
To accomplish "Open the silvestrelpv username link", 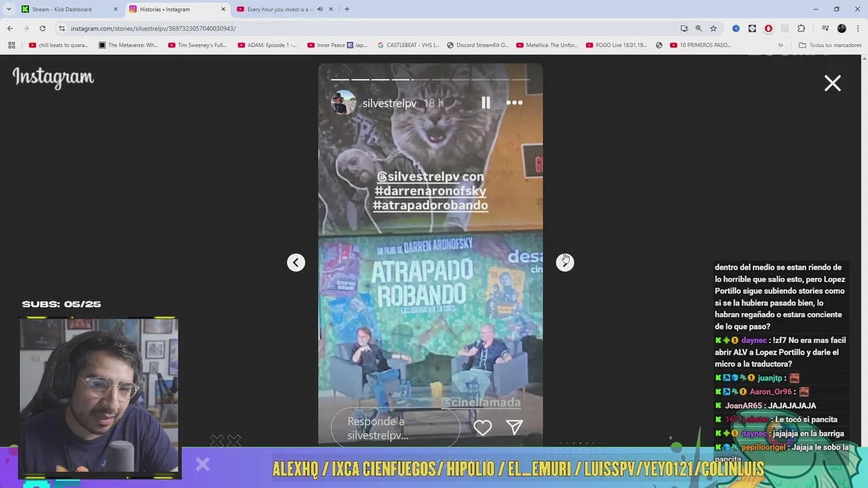I will tap(389, 103).
